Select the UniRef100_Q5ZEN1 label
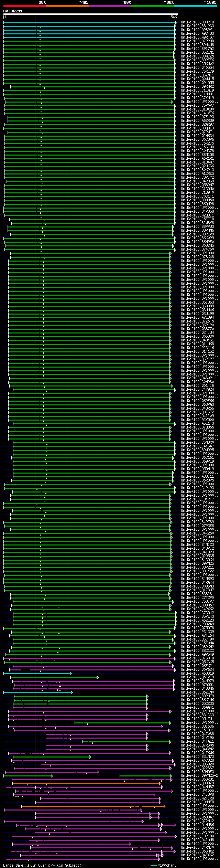220x868 pixels. (x=197, y=53)
